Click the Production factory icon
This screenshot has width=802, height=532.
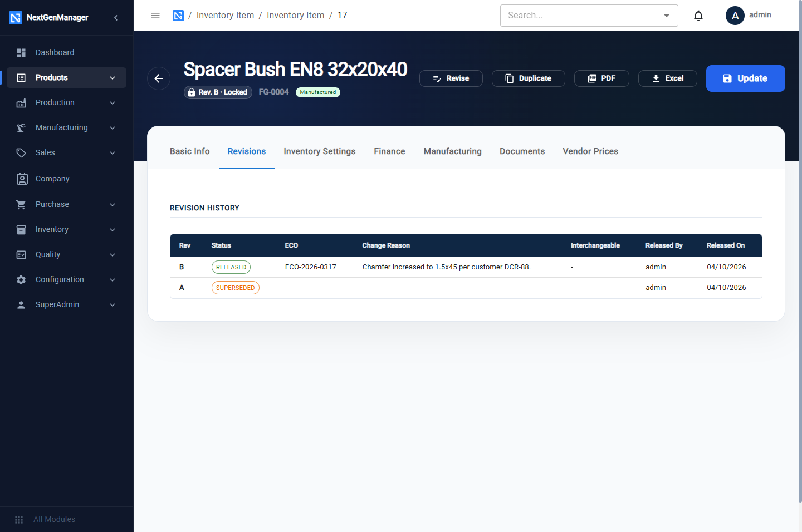click(21, 102)
